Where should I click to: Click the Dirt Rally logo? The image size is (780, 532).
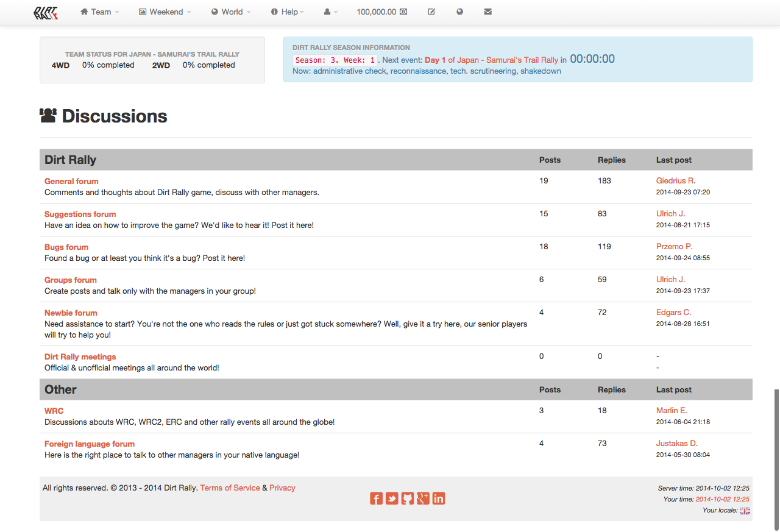pyautogui.click(x=46, y=12)
